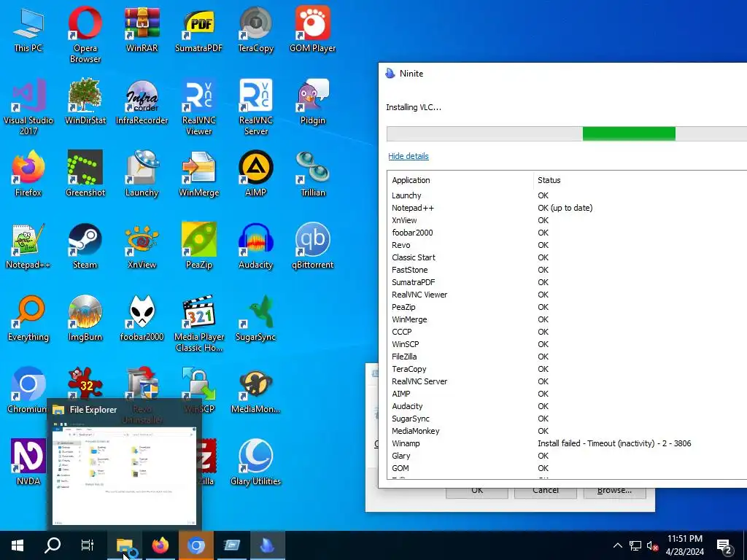Launch Launchy shortcut

point(142,174)
